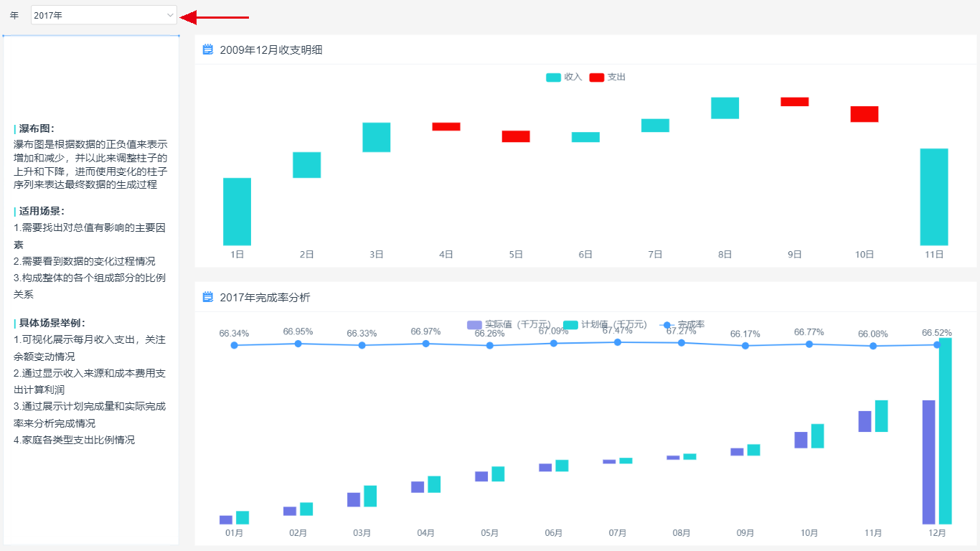Click the 2009年12月收支明细 panel title
The width and height of the screenshot is (980, 551).
tap(270, 50)
